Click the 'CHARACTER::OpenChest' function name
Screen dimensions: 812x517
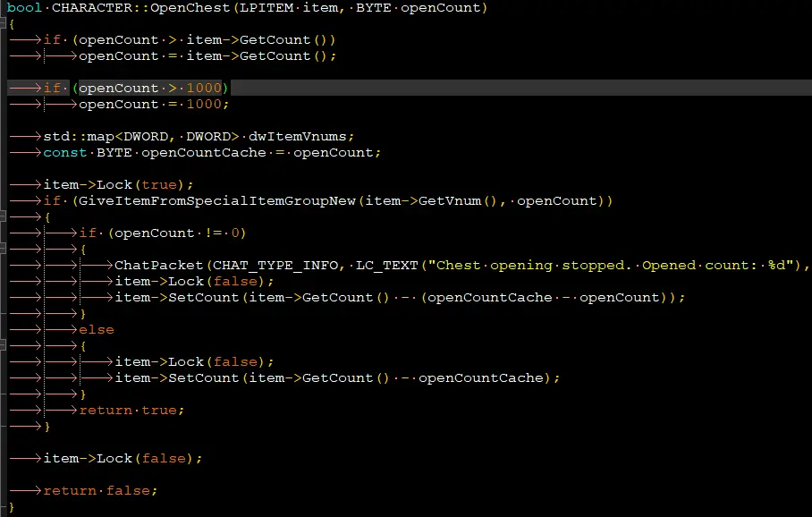point(140,8)
